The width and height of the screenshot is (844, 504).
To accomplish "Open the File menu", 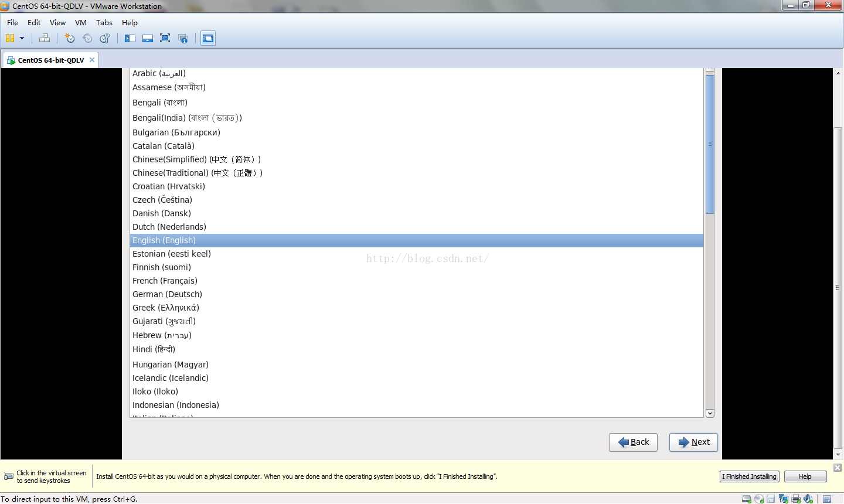I will coord(12,22).
